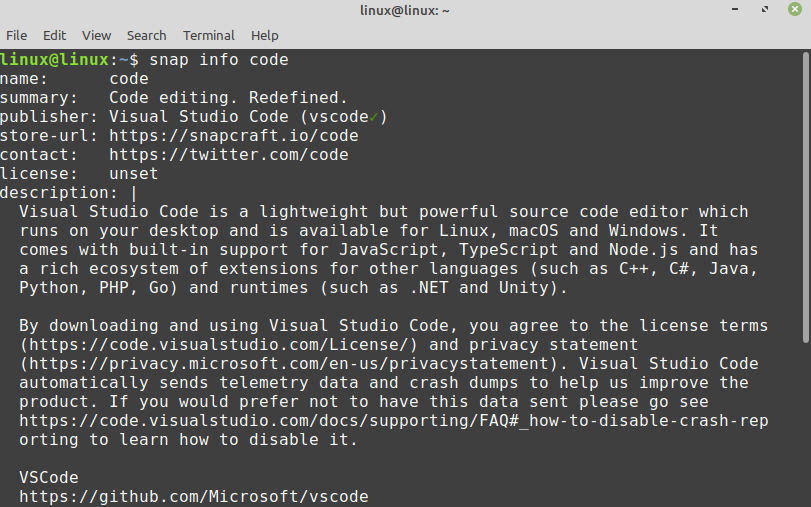Open the snapcraft.io/code store URL

[x=233, y=136]
